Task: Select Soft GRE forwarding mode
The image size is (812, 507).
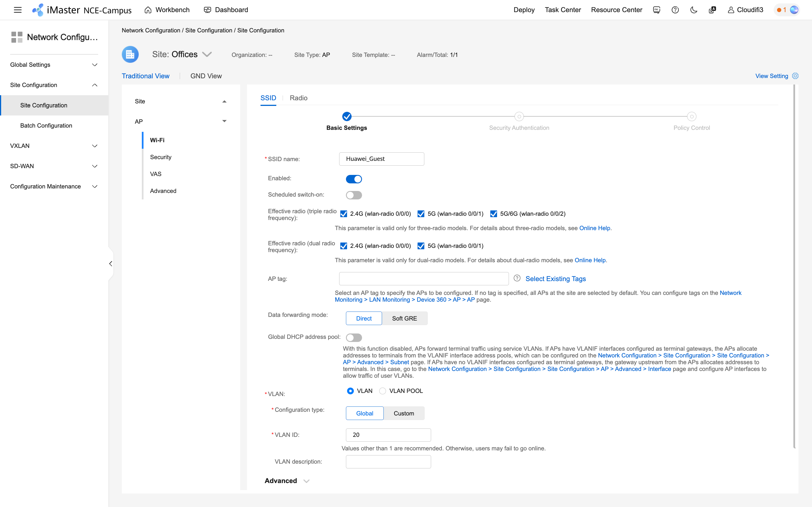Action: pyautogui.click(x=404, y=318)
